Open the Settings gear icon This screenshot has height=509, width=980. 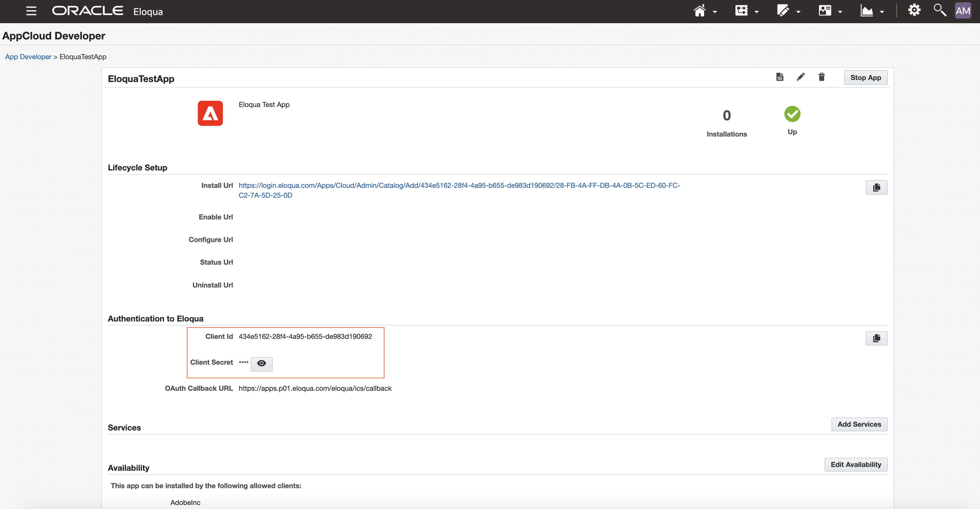(x=914, y=10)
